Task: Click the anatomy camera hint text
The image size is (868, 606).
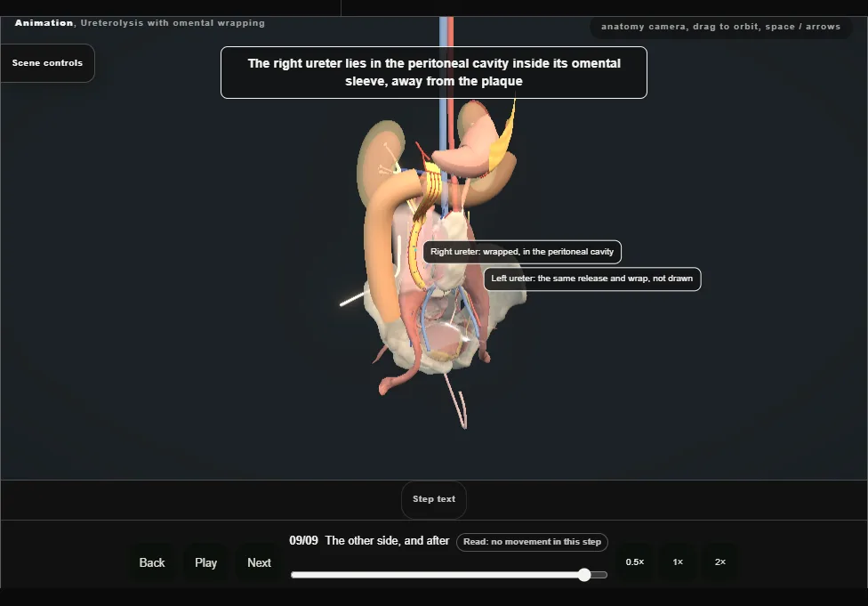Action: [x=720, y=27]
